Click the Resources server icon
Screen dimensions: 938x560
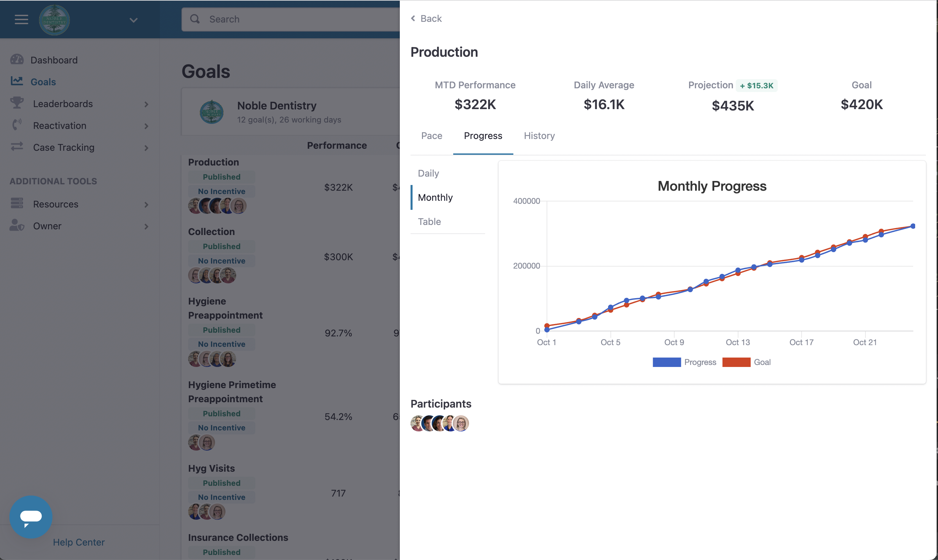pos(17,203)
